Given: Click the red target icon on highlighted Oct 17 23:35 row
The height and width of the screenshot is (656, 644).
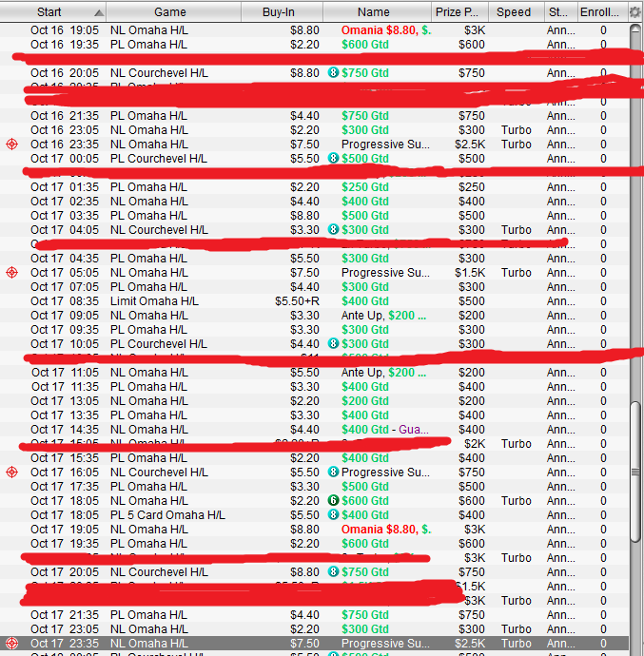Looking at the screenshot, I should tap(11, 644).
